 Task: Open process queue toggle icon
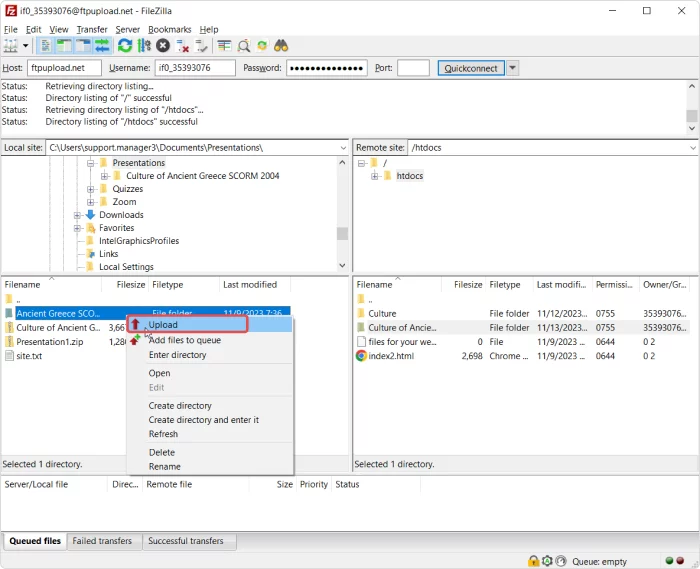[144, 46]
